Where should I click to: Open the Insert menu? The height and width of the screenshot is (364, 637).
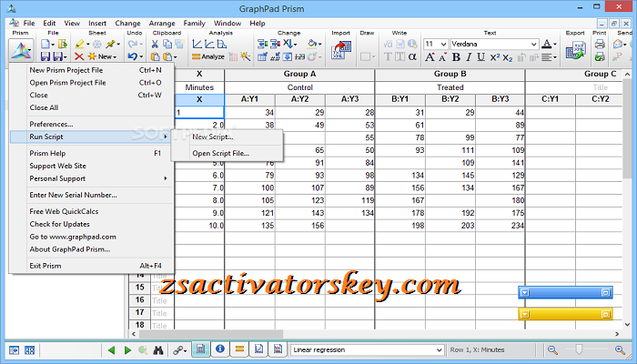click(x=97, y=23)
